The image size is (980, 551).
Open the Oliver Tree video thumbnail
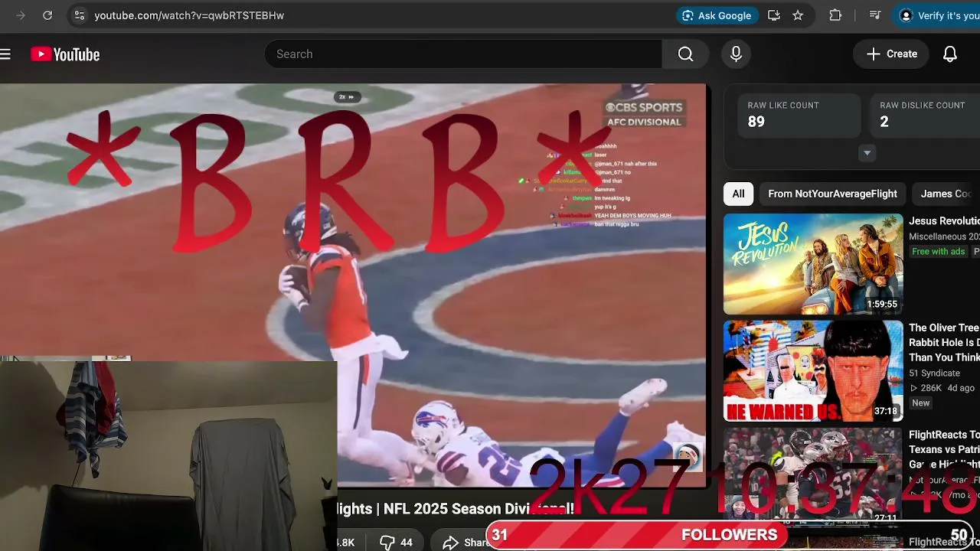click(813, 371)
